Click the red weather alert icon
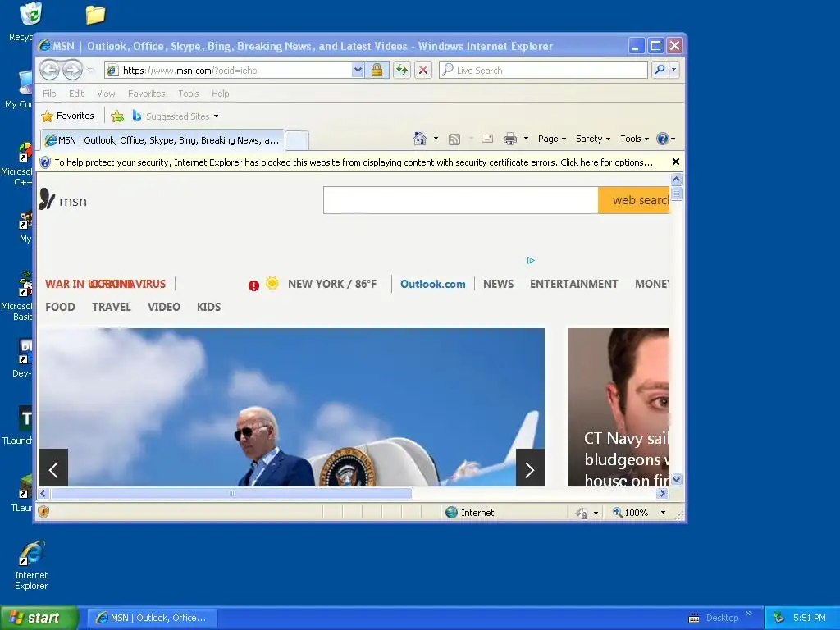This screenshot has width=840, height=630. pyautogui.click(x=253, y=285)
